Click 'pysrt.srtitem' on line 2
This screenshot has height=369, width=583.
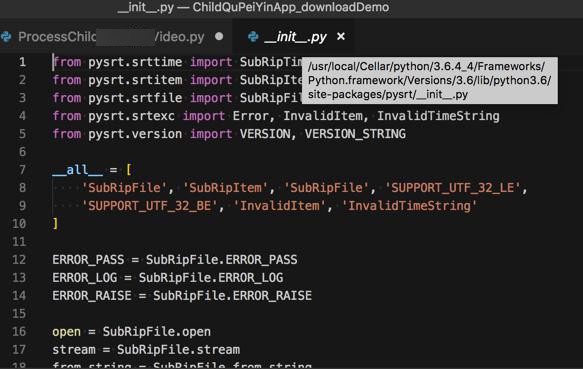point(135,80)
